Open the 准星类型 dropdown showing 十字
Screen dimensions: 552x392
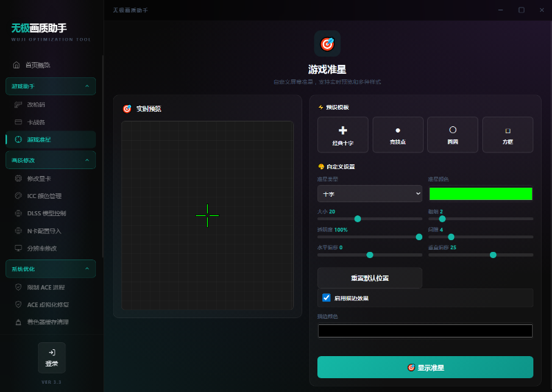(x=369, y=194)
